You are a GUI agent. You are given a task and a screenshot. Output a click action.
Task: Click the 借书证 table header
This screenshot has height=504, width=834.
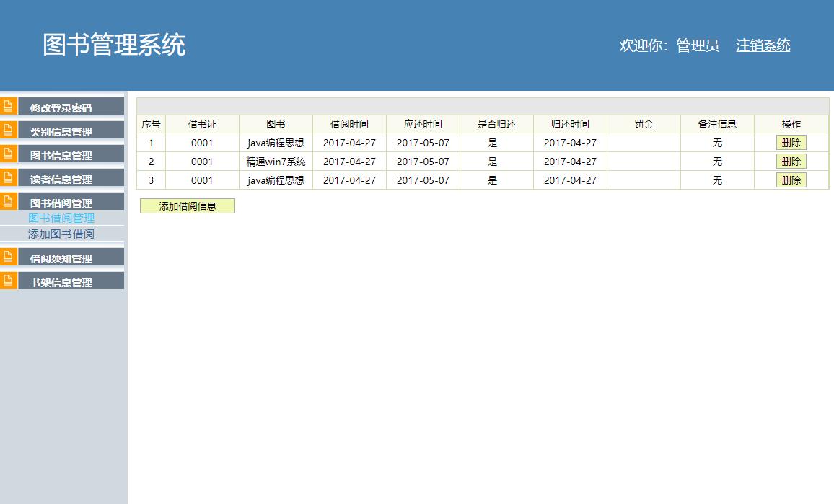point(202,123)
